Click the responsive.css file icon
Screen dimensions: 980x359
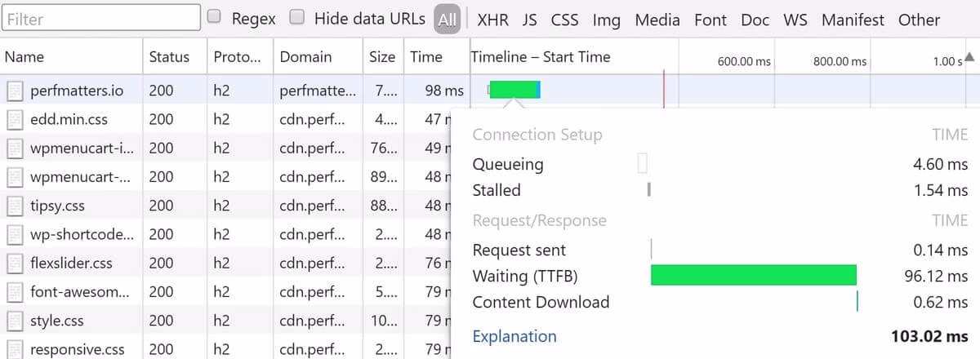[16, 348]
